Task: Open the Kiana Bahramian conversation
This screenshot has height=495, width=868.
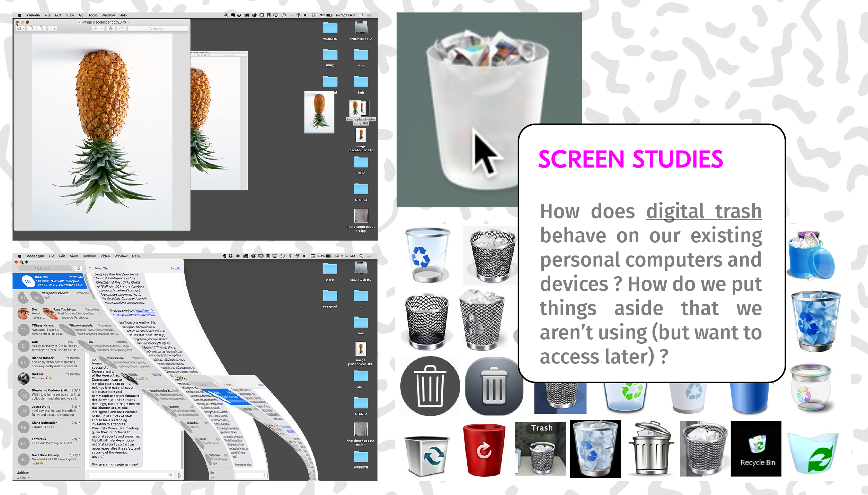Action: coord(48,426)
